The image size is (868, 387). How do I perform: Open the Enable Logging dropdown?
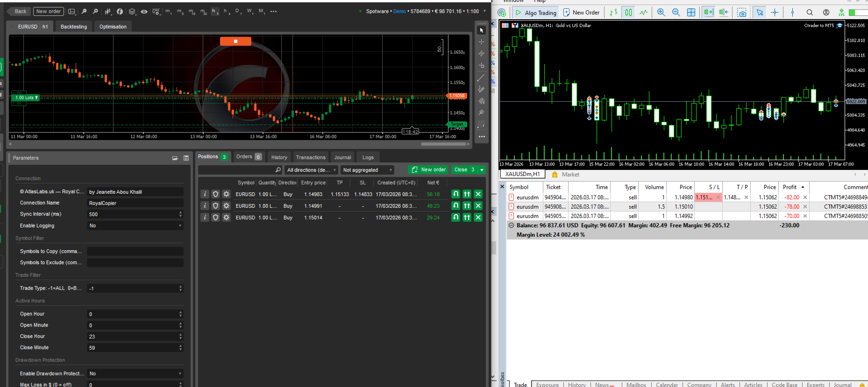click(x=135, y=225)
